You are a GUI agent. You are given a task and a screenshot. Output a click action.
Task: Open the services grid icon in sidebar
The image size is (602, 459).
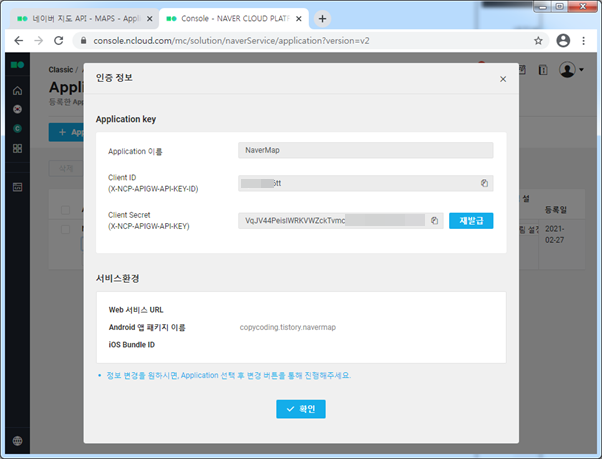click(x=17, y=149)
